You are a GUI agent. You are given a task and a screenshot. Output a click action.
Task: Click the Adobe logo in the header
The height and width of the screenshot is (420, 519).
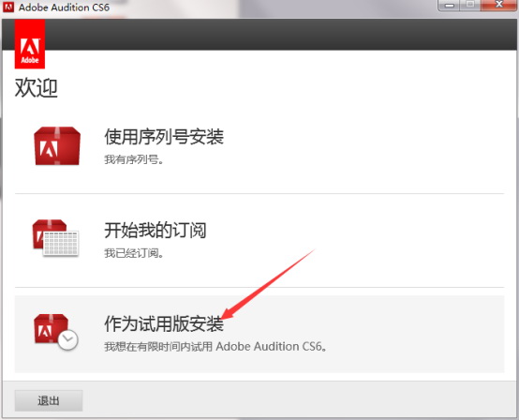[x=30, y=44]
